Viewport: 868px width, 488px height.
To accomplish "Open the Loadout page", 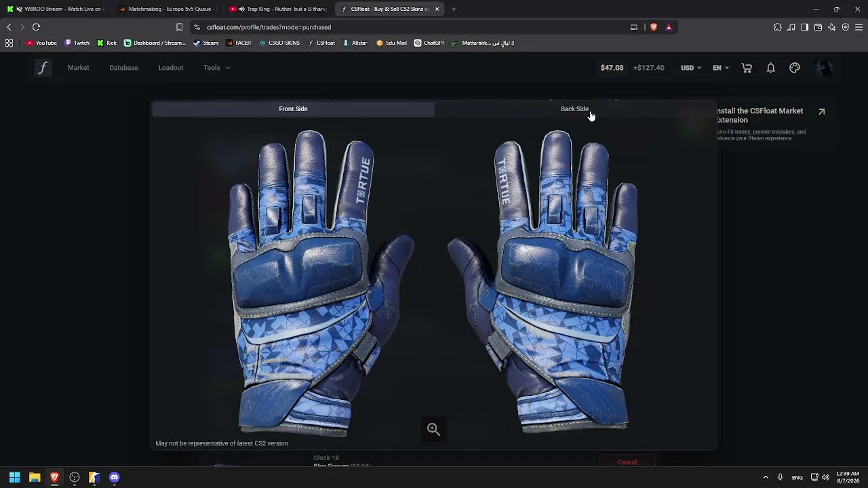I will tap(171, 68).
